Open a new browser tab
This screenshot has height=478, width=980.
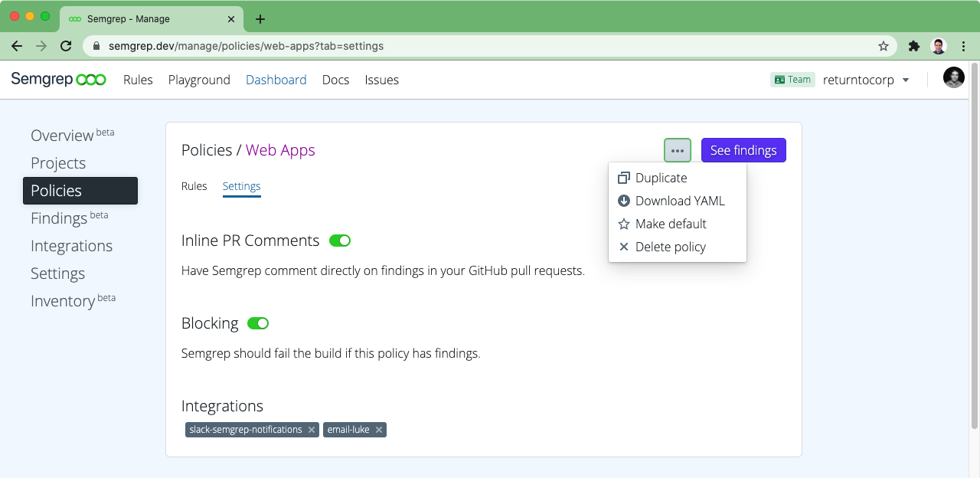point(260,19)
